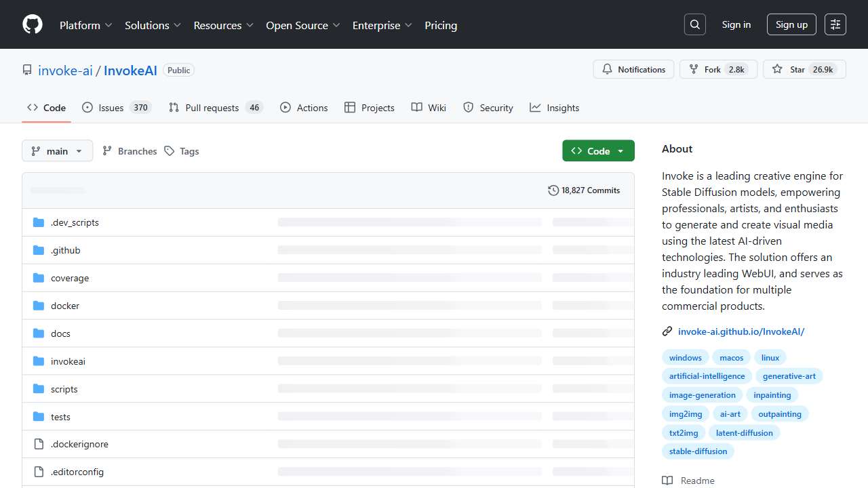868x488 pixels.
Task: Click the link chain icon beside website URL
Action: click(667, 331)
